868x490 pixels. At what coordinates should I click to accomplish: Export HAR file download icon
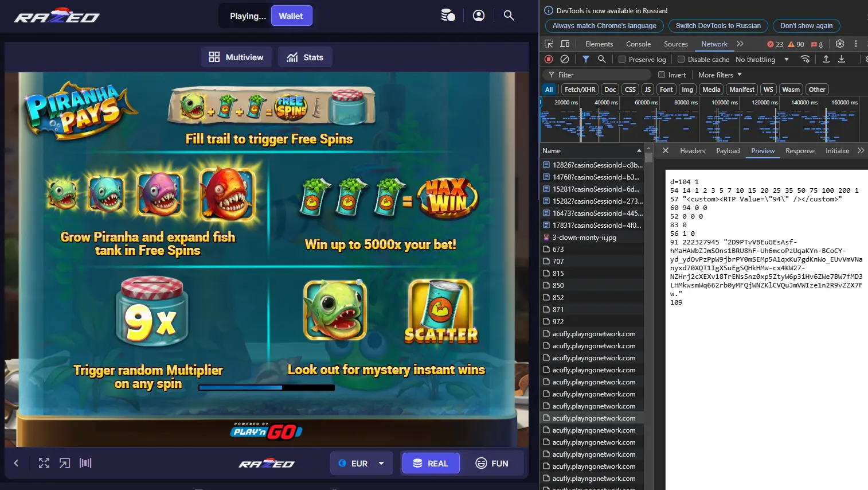tap(842, 59)
